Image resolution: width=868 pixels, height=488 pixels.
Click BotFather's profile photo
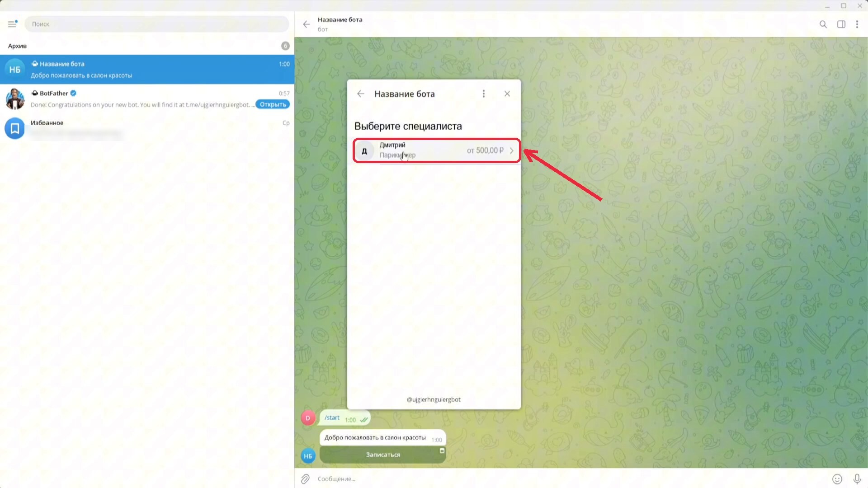tap(15, 99)
